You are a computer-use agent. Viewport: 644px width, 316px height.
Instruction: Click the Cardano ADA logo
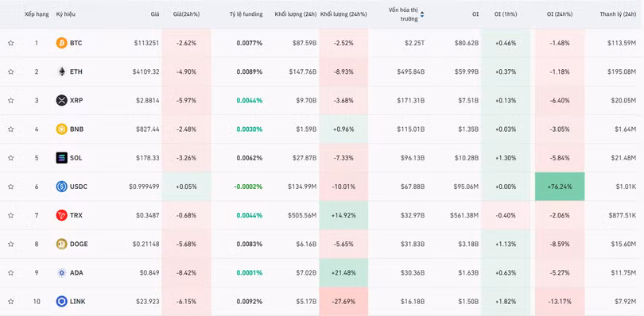coord(61,272)
